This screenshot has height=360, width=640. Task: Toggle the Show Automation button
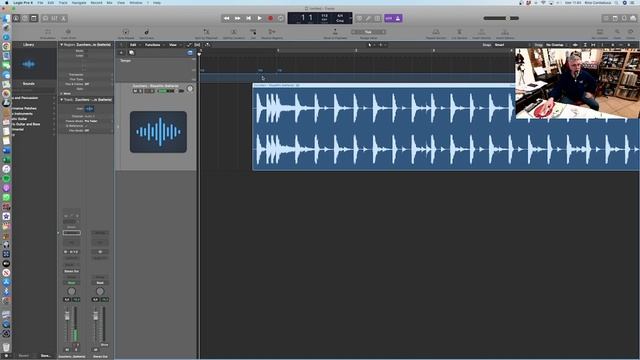click(189, 45)
